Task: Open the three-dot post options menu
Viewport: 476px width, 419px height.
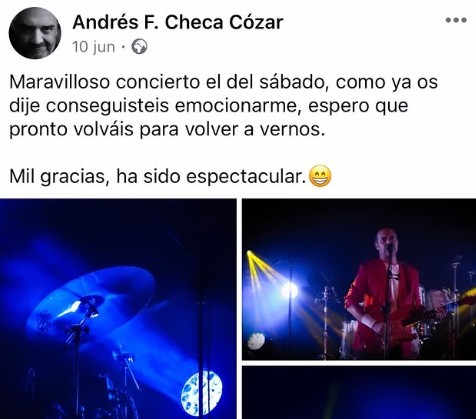Action: [x=456, y=20]
